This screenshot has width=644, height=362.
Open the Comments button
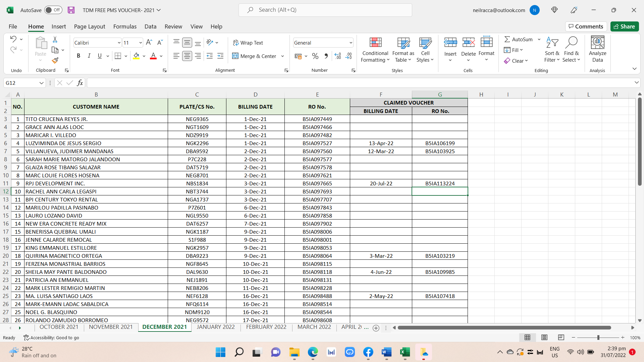586,26
